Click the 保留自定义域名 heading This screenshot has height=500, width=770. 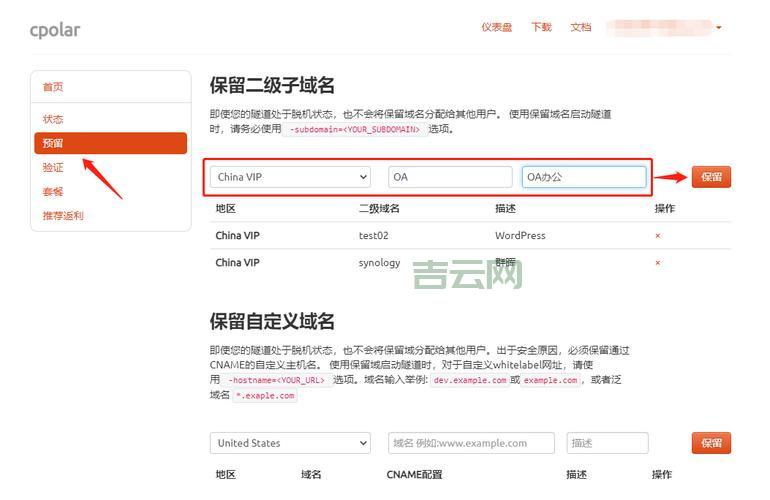[272, 322]
